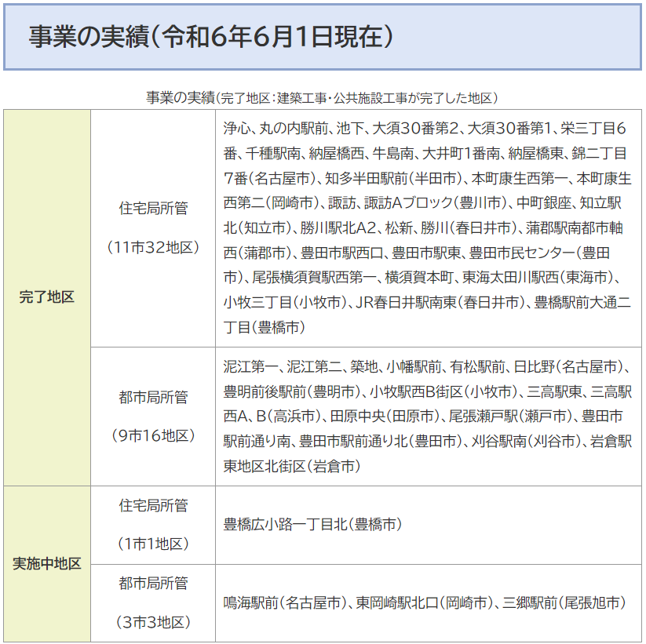
Task: Select the table caption starting 事業の実績(完了地区
Action: tap(322, 98)
